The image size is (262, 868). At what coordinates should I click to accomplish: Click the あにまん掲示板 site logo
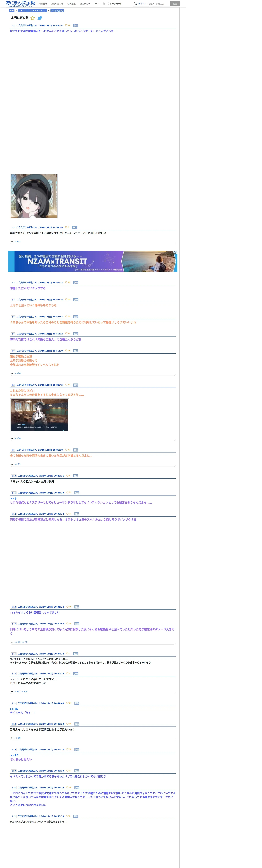click(x=21, y=4)
